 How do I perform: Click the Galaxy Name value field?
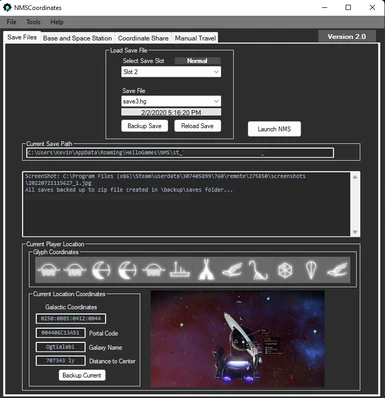pos(60,347)
